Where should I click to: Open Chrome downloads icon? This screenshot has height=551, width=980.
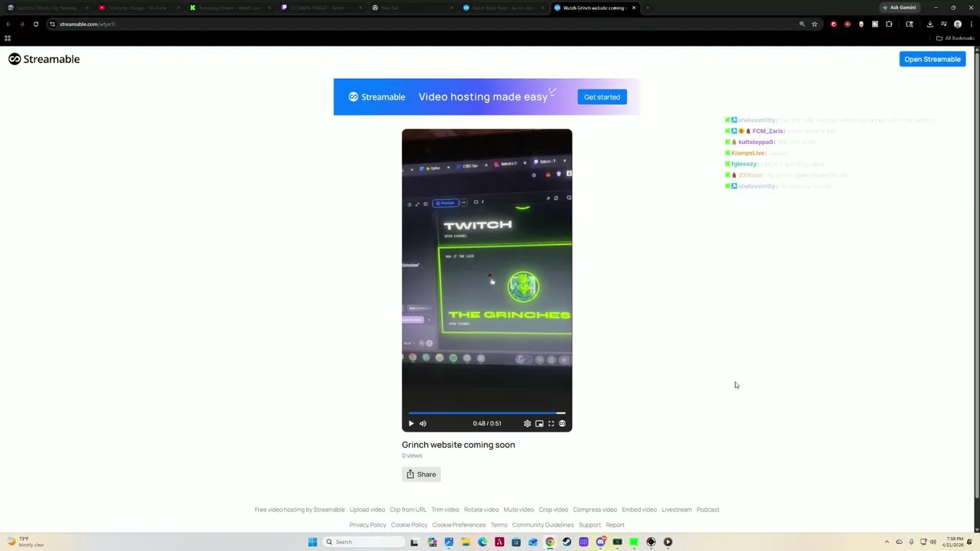point(929,24)
